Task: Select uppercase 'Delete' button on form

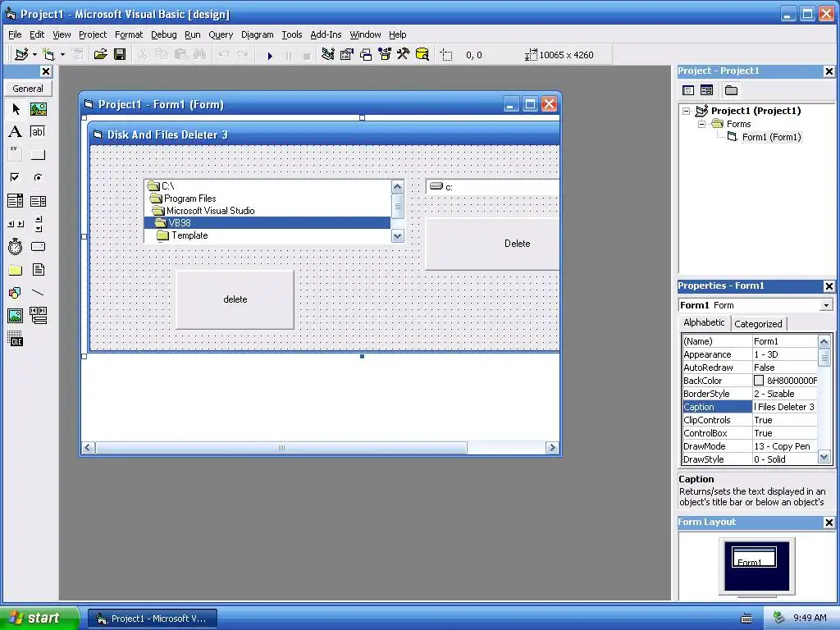Action: tap(492, 244)
